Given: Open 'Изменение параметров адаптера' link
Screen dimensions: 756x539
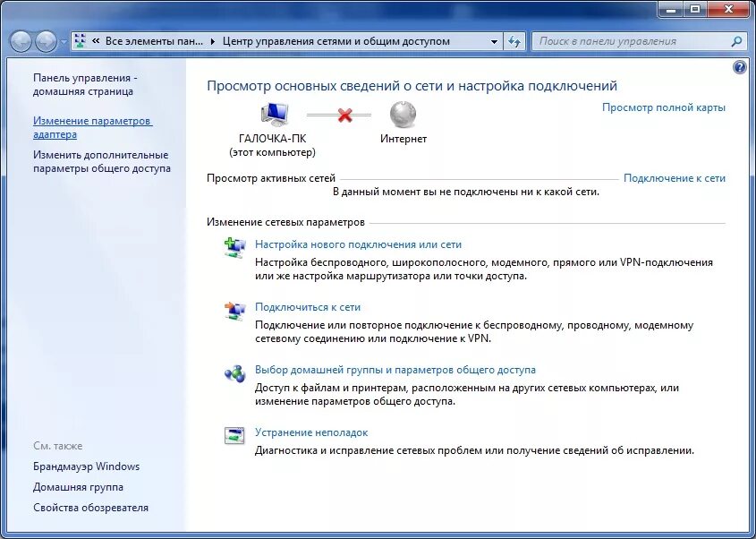Looking at the screenshot, I should [x=92, y=127].
